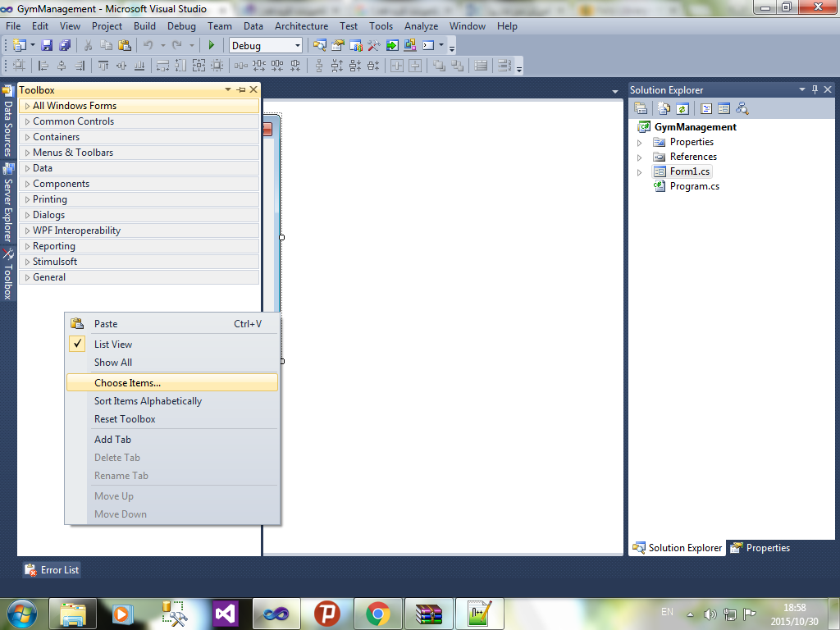Open the Debug configuration dropdown
Image resolution: width=840 pixels, height=630 pixels.
(298, 46)
